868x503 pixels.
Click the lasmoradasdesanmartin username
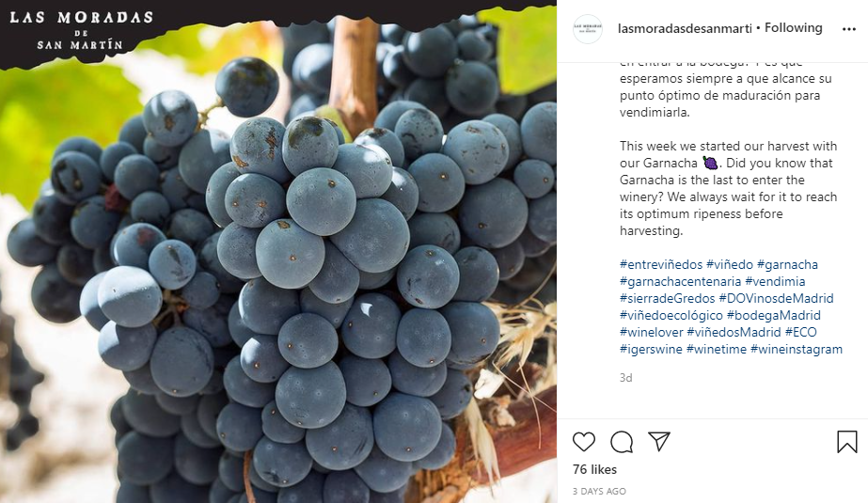pyautogui.click(x=685, y=28)
